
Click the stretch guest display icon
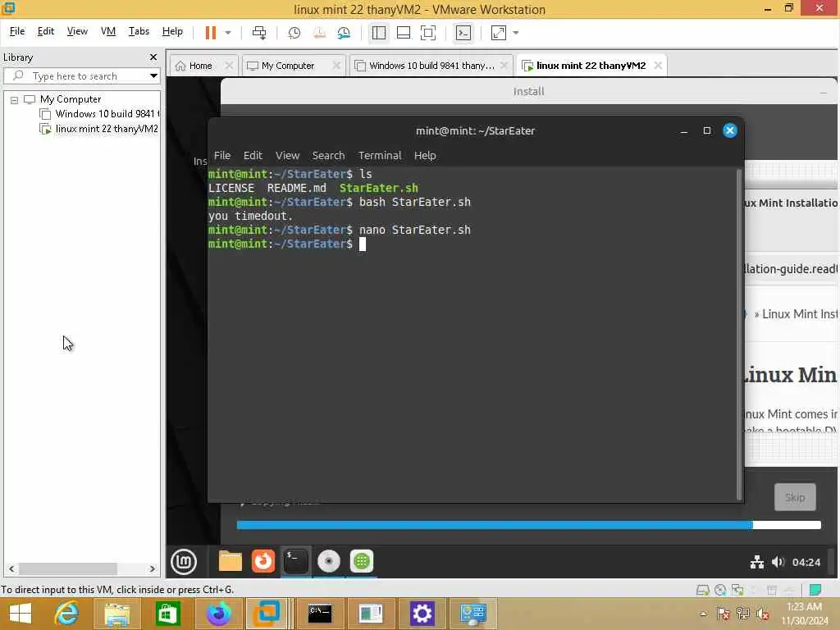click(x=499, y=33)
